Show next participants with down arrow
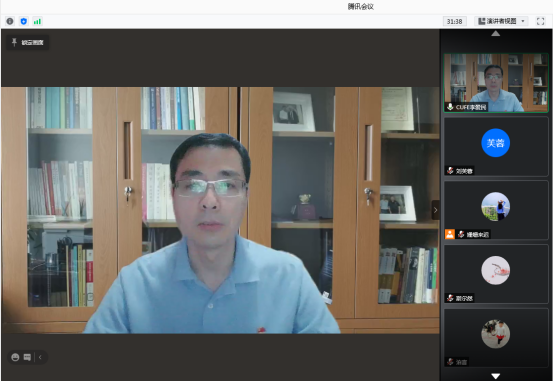 point(495,376)
